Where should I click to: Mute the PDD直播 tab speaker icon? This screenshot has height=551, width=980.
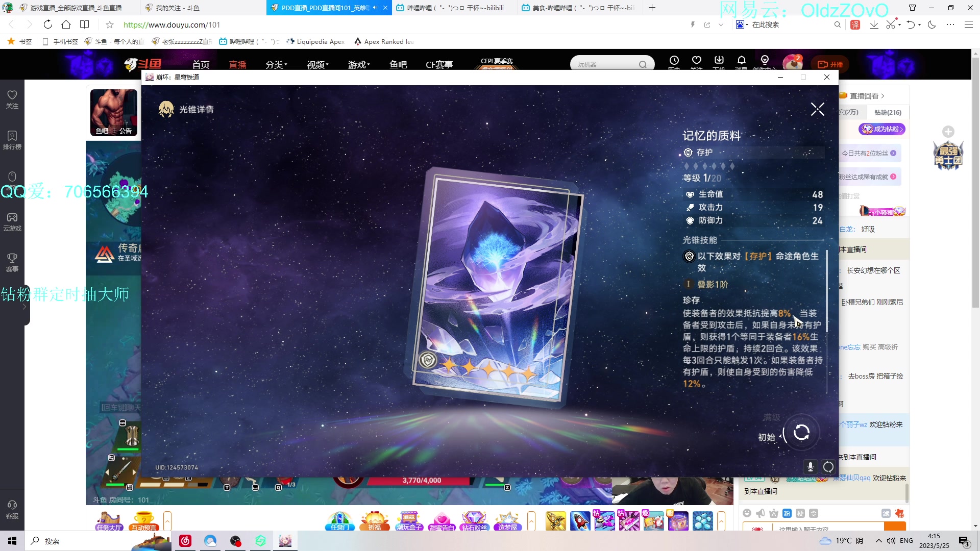point(375,8)
